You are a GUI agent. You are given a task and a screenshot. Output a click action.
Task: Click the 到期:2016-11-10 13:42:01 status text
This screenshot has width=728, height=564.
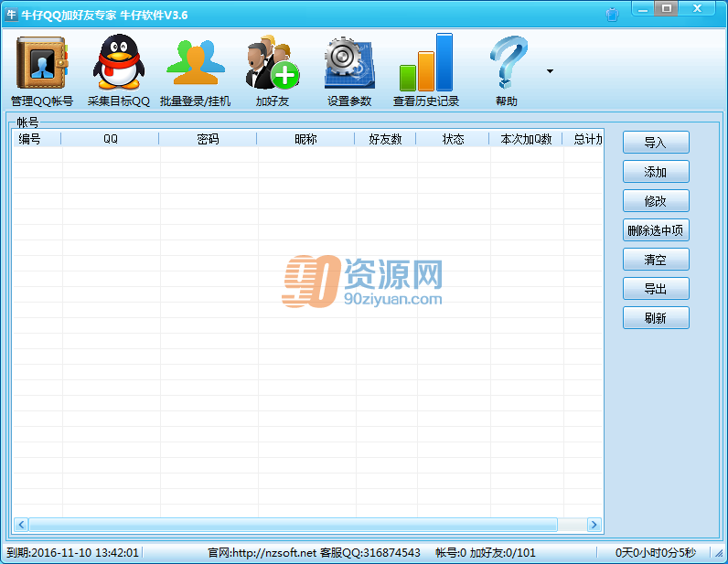tap(72, 552)
